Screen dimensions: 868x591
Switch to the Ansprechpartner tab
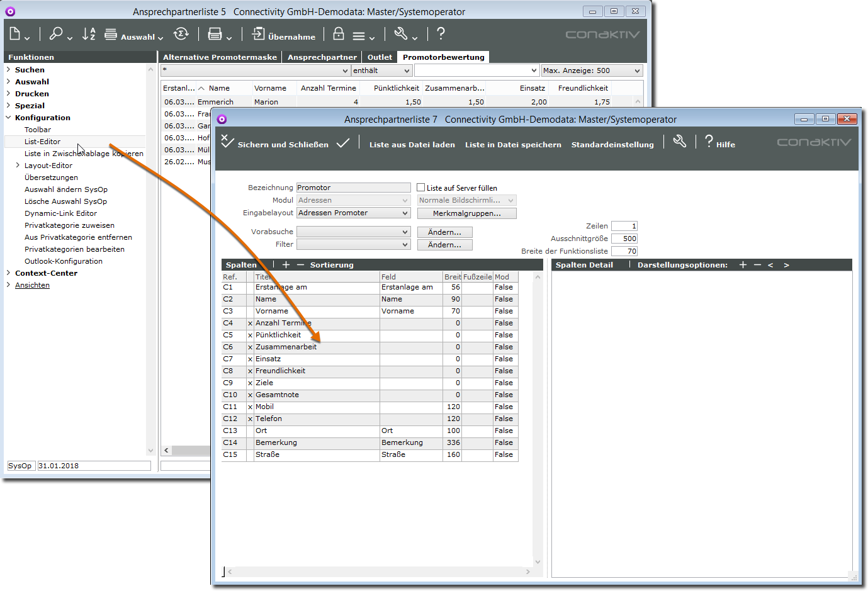click(322, 57)
